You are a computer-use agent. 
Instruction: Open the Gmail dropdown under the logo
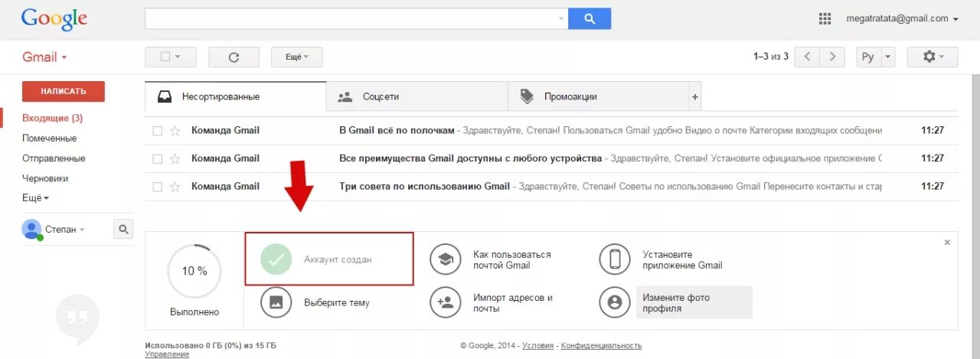coord(44,57)
